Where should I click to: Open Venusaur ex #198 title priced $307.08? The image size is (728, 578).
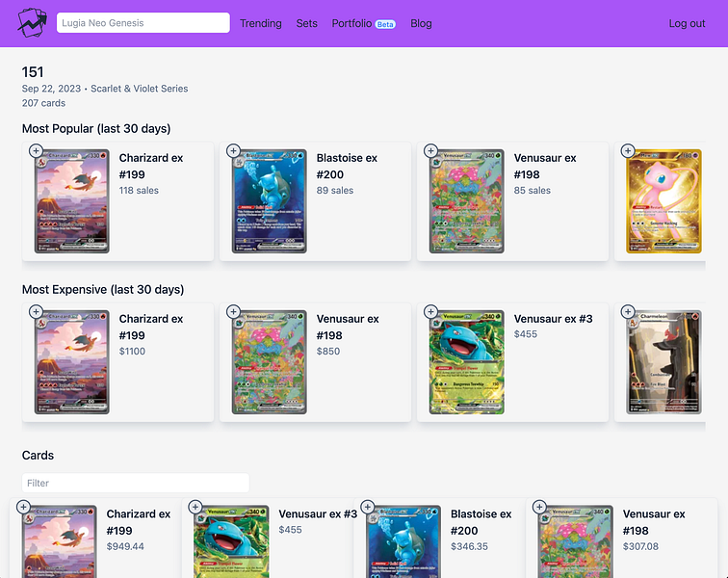coord(654,522)
